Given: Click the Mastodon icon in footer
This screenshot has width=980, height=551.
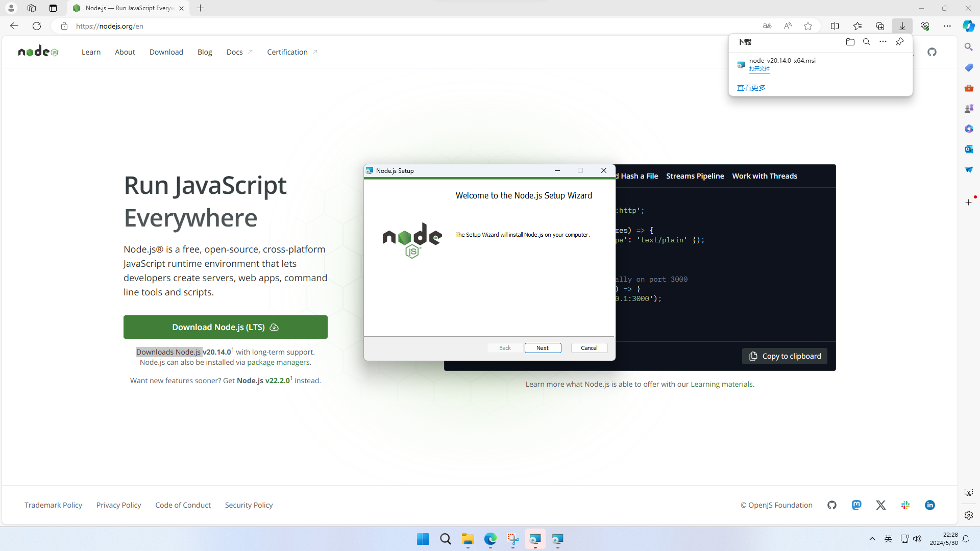Looking at the screenshot, I should 856,505.
